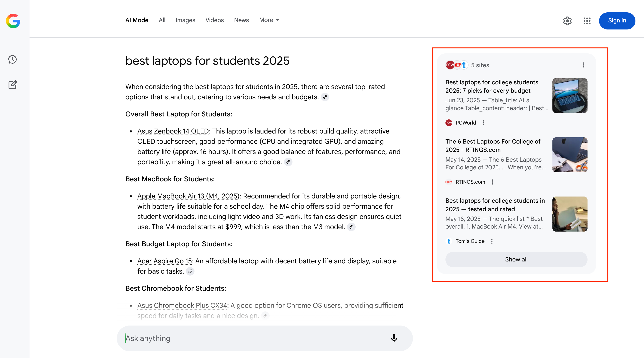644x358 pixels.
Task: Click link icon after Acer Aspire description
Action: tap(190, 271)
